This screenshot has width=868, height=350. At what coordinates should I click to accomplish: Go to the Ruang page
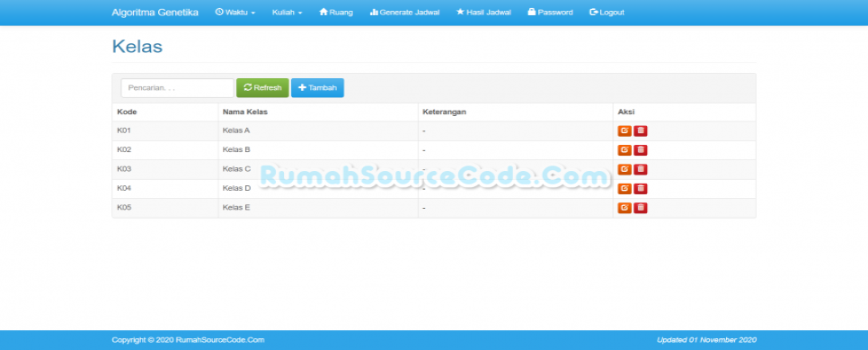[336, 13]
